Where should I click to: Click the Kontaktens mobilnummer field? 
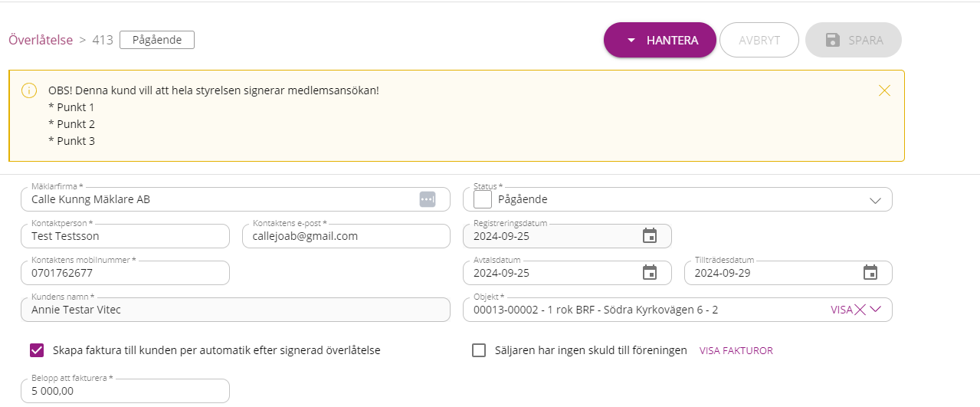pyautogui.click(x=126, y=273)
